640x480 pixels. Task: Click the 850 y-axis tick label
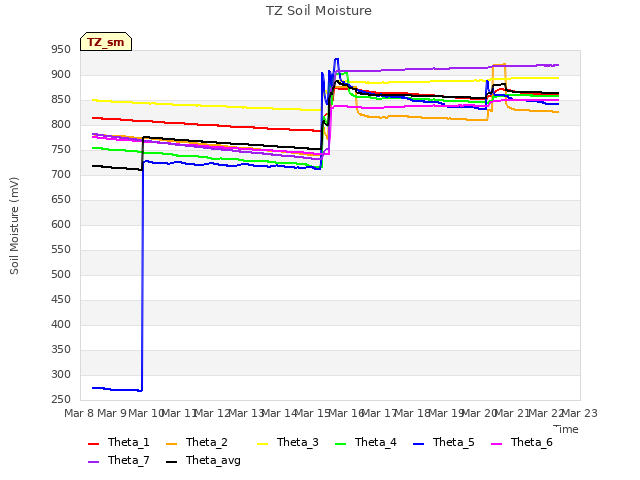click(x=61, y=100)
